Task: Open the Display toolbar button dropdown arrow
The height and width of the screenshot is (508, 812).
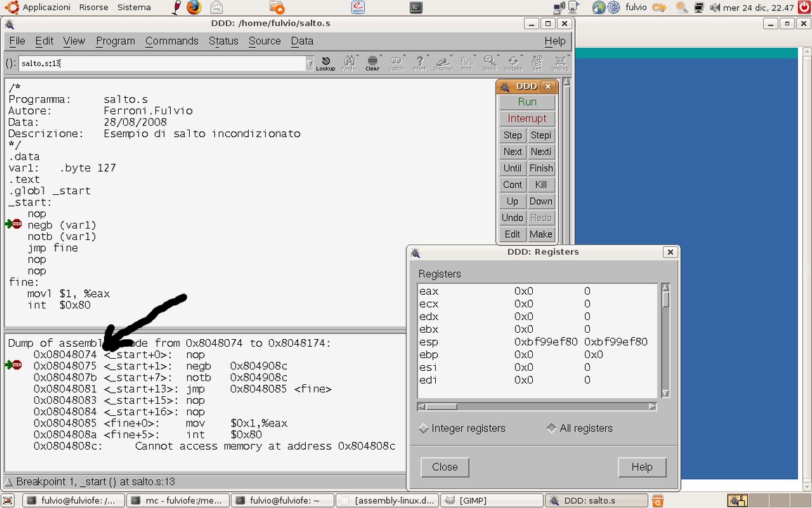Action: coord(451,57)
